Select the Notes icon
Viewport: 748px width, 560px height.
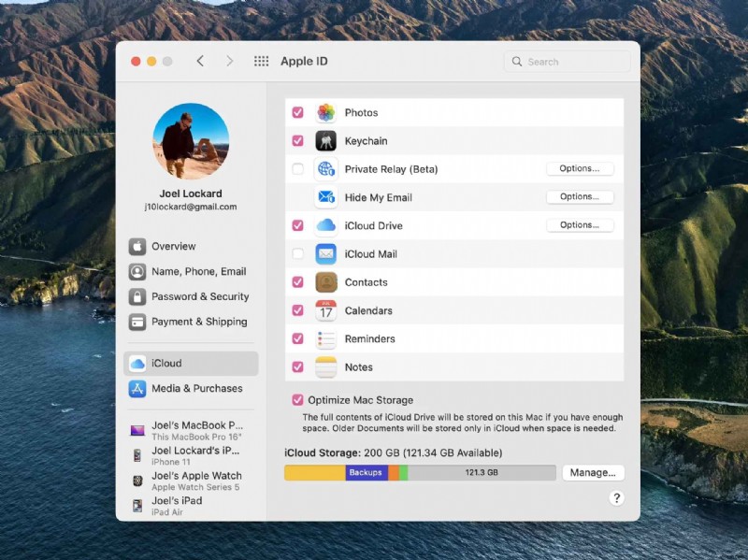325,366
